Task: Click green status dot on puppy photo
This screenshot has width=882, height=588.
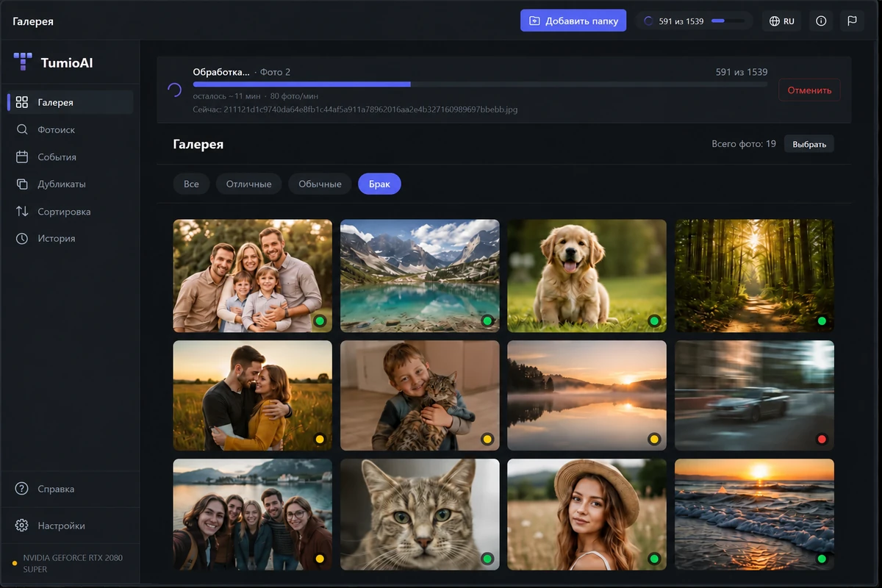Action: click(x=654, y=321)
